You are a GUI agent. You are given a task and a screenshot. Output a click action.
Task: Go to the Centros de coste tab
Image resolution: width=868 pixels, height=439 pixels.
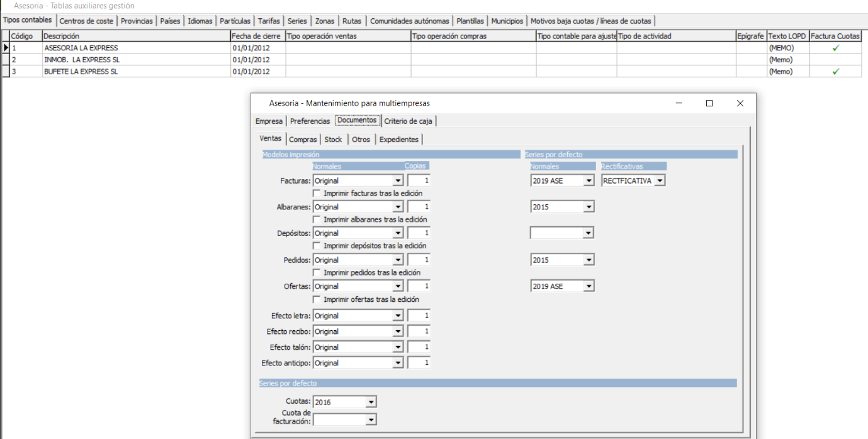86,21
